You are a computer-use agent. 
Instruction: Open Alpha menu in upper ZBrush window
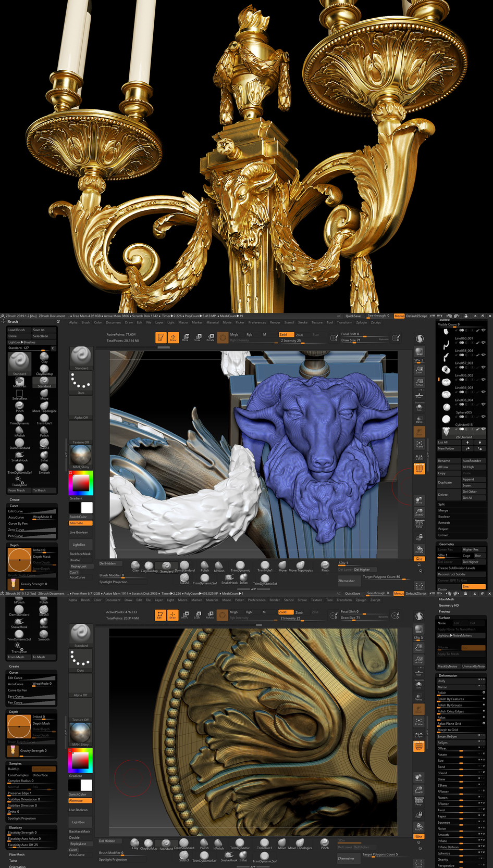pyautogui.click(x=73, y=322)
